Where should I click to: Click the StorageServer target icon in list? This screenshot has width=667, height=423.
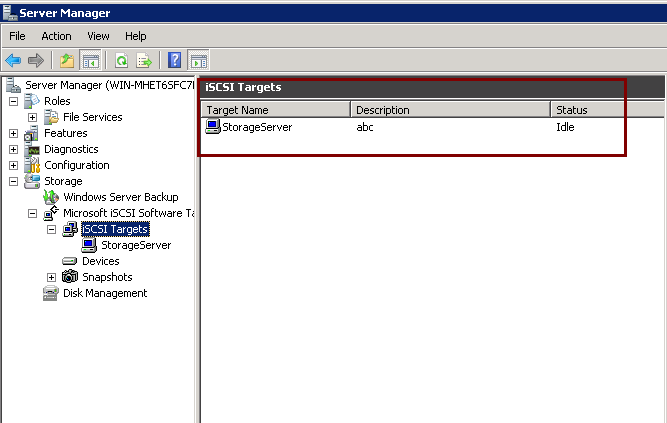(x=212, y=127)
